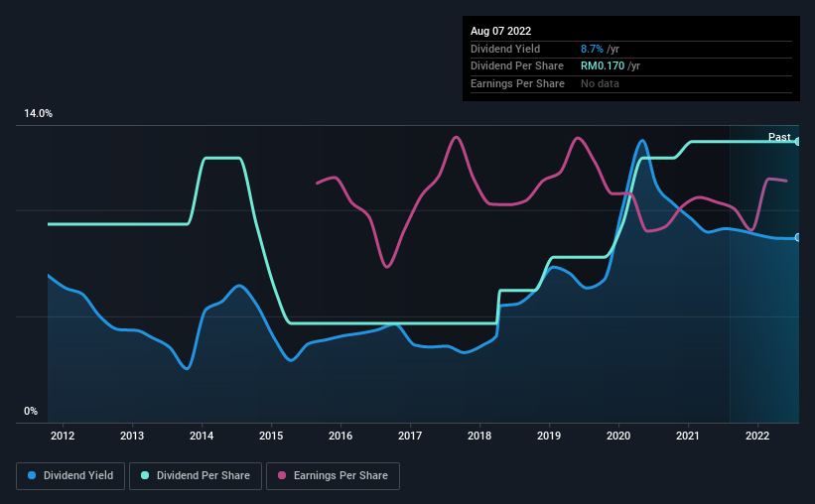Click the 2018 x-axis label
Viewport: 815px width, 504px height.
tap(479, 436)
